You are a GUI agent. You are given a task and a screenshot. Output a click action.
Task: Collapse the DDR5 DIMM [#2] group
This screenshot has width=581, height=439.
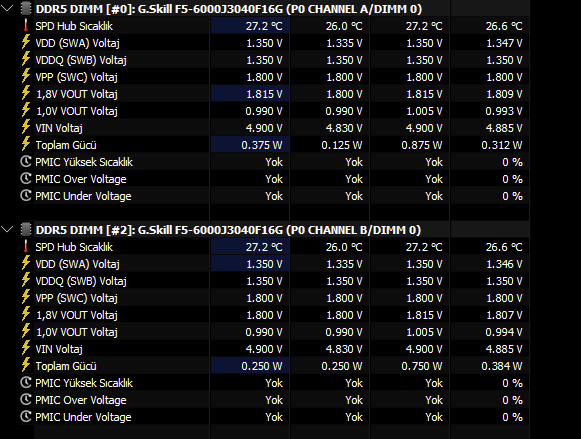pos(7,229)
